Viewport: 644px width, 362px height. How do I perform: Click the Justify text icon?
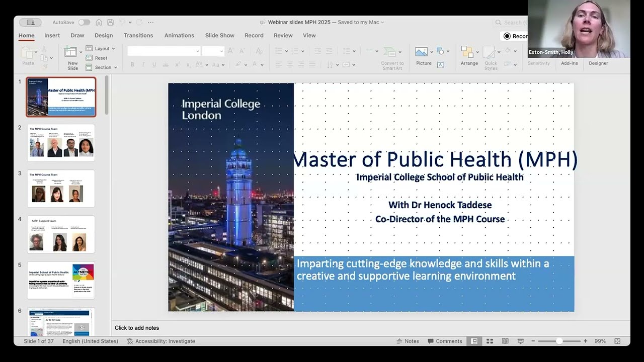tap(312, 65)
